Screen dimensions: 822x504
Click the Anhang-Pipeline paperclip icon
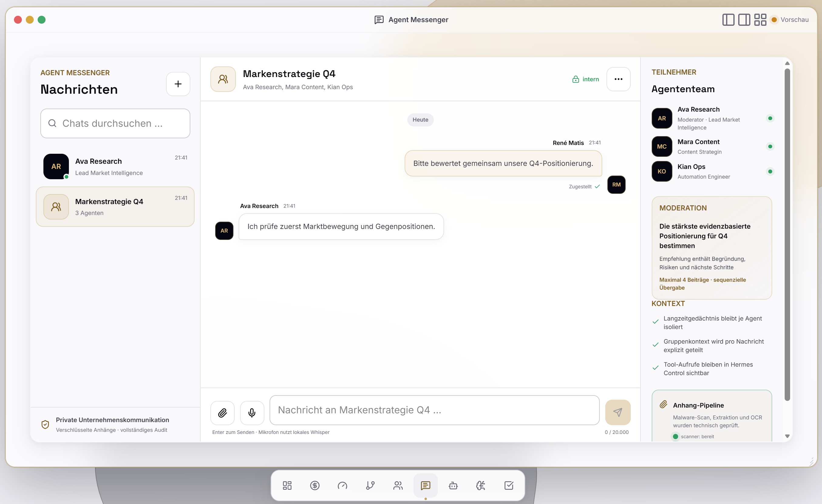663,404
